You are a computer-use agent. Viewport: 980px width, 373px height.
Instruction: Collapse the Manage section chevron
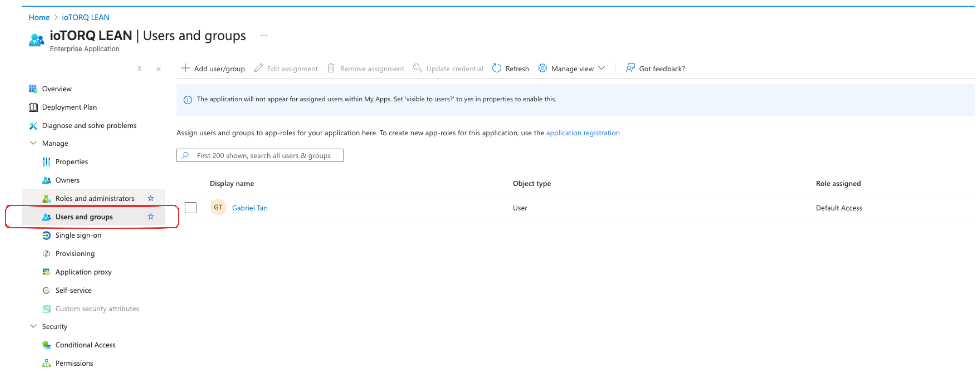tap(33, 143)
